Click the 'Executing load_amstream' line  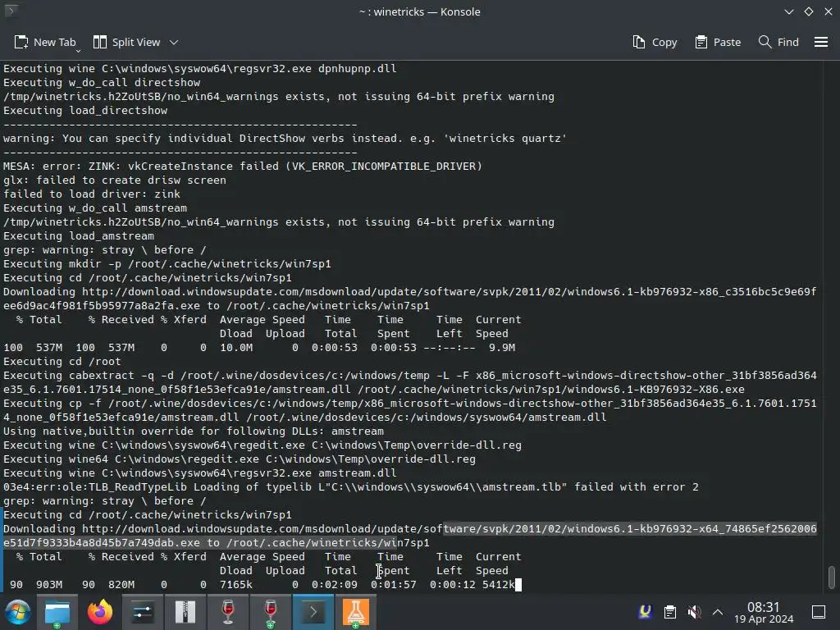[x=79, y=235]
